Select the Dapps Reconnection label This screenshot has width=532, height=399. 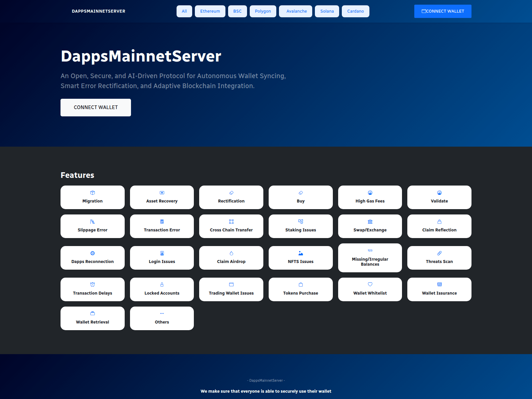point(92,262)
